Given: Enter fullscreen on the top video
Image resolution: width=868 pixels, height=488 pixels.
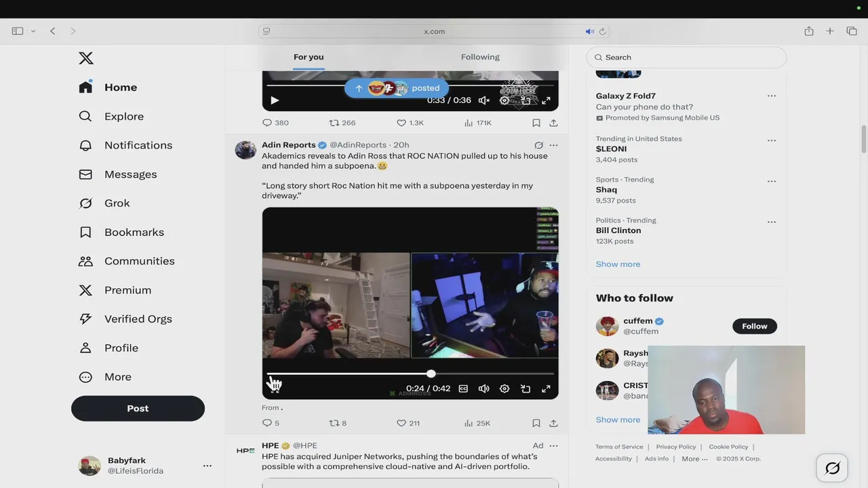Looking at the screenshot, I should pos(546,100).
